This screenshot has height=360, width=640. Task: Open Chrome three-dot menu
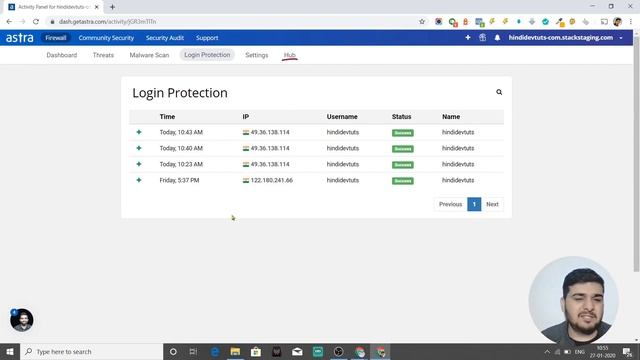pyautogui.click(x=631, y=22)
